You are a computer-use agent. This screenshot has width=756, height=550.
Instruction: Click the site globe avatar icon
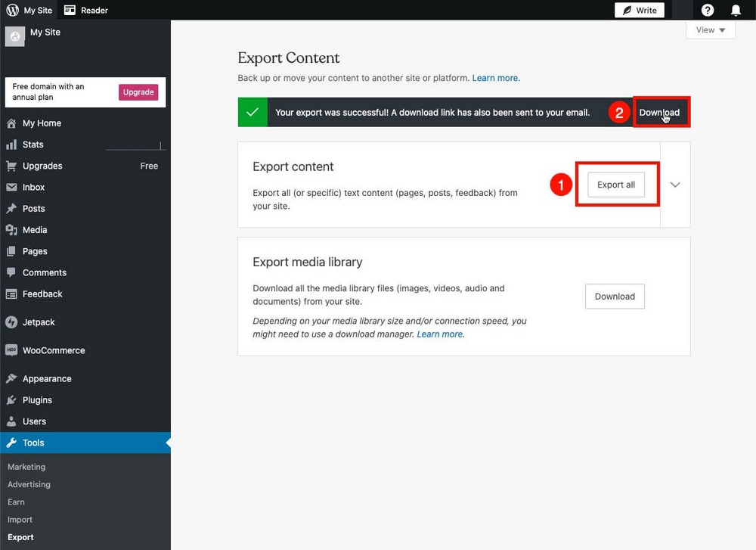point(15,36)
